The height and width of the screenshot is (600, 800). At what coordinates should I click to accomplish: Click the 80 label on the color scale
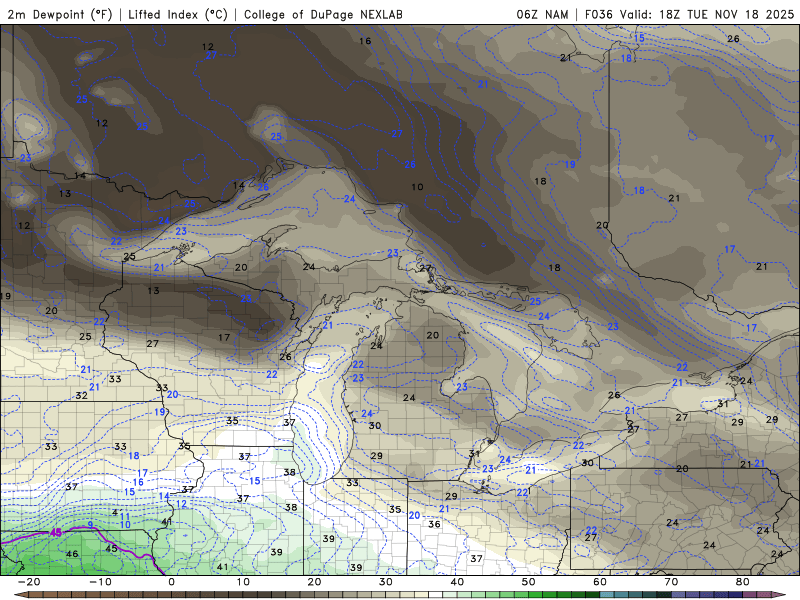(743, 582)
